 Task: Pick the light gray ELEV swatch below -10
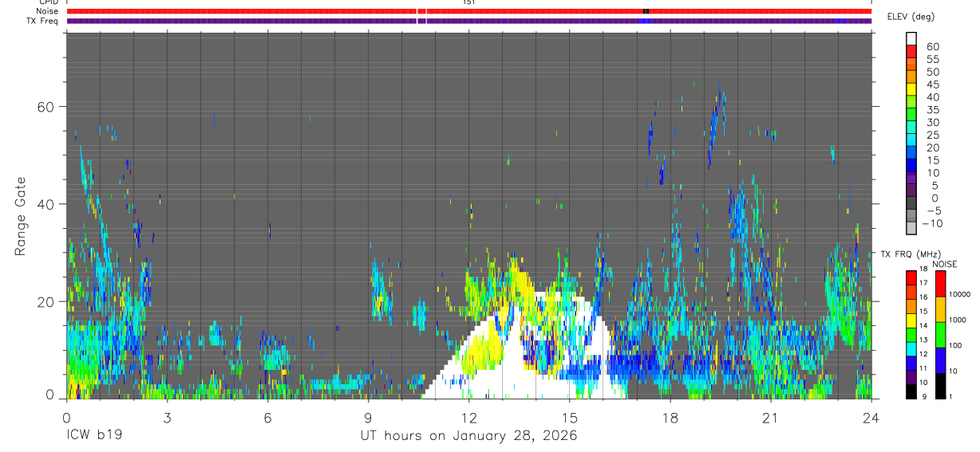point(911,230)
